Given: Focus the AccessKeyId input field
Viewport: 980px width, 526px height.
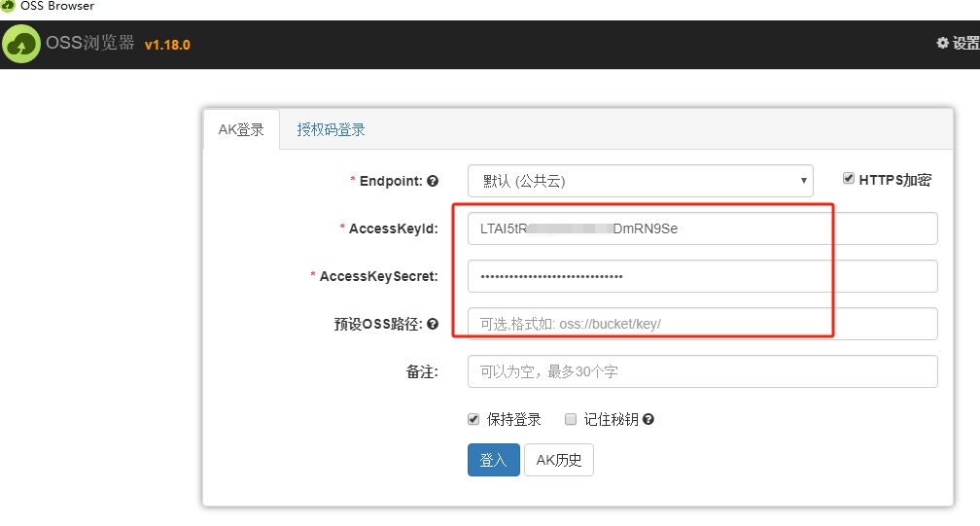Looking at the screenshot, I should 703,228.
